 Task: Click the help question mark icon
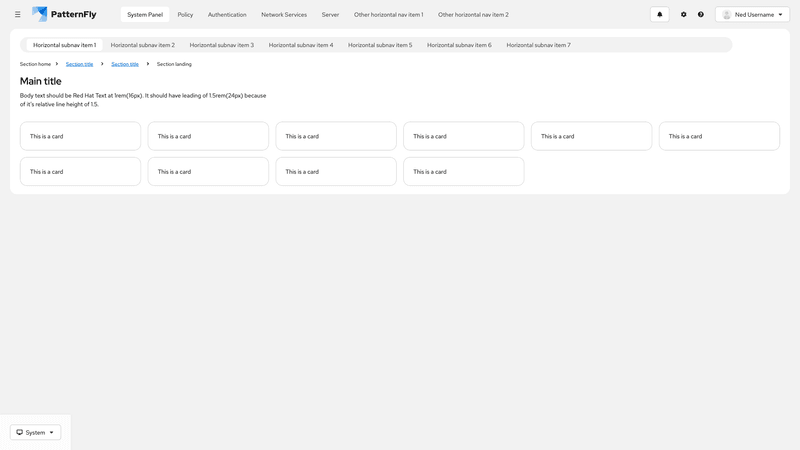701,15
